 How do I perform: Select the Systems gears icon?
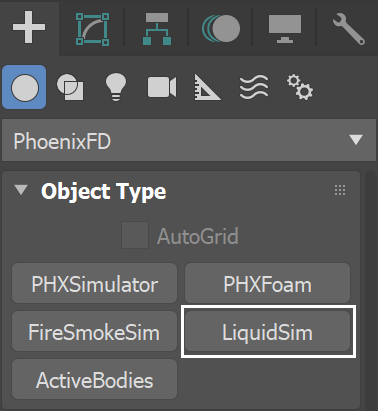click(300, 87)
